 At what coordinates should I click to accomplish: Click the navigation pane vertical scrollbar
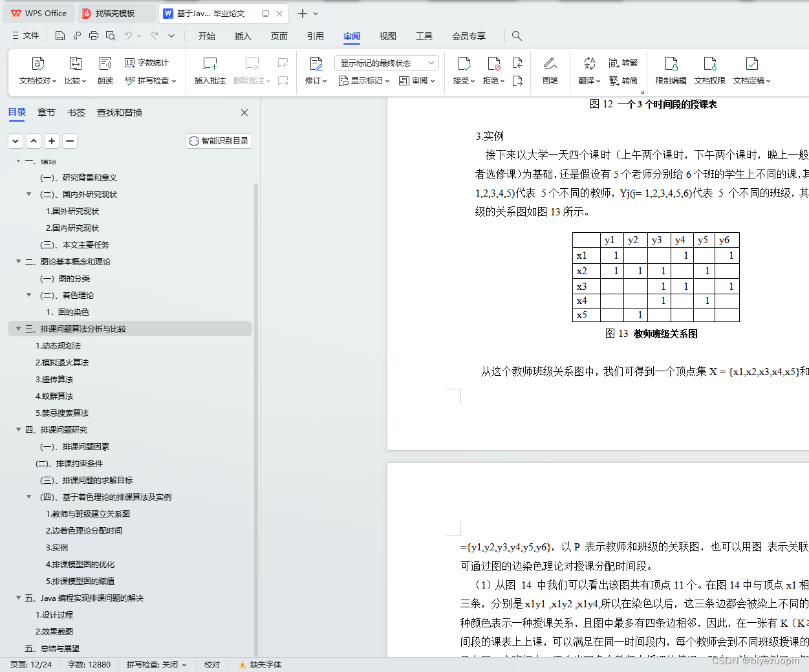pos(256,420)
